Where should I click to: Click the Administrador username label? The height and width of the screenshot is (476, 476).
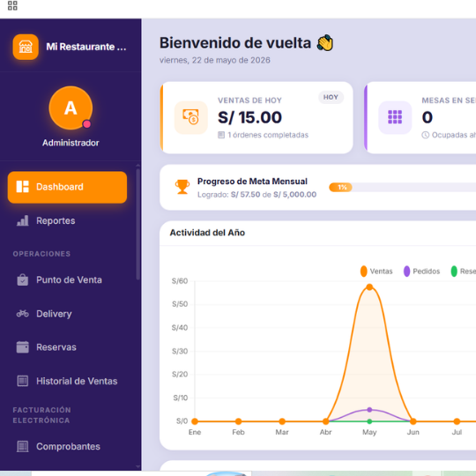(x=71, y=143)
